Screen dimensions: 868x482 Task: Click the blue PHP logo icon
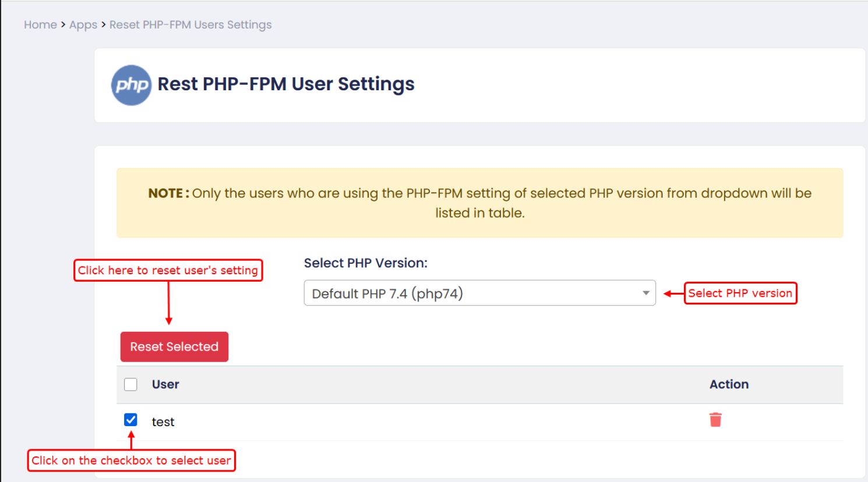click(131, 85)
